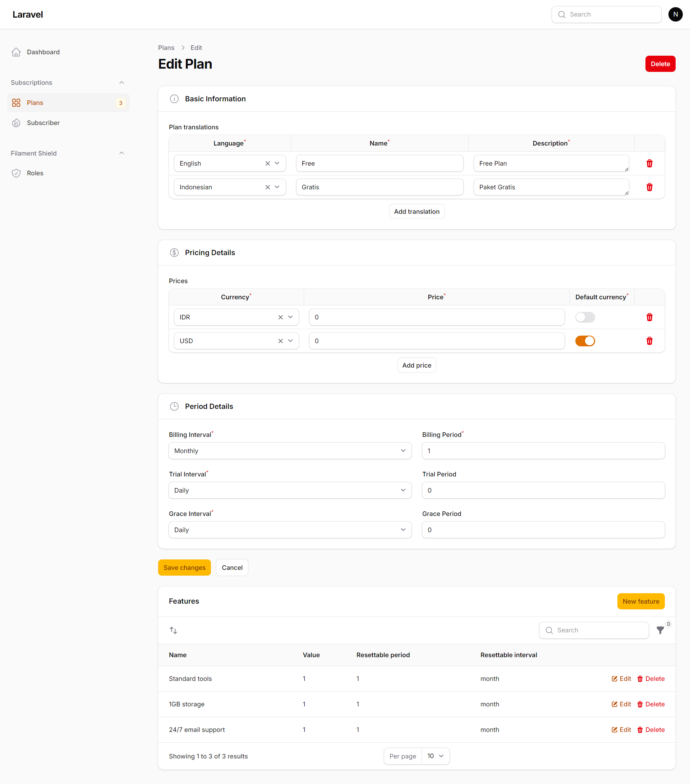Screen dimensions: 690x784
Task: Select the Plans grid icon in sidebar
Action: point(16,103)
